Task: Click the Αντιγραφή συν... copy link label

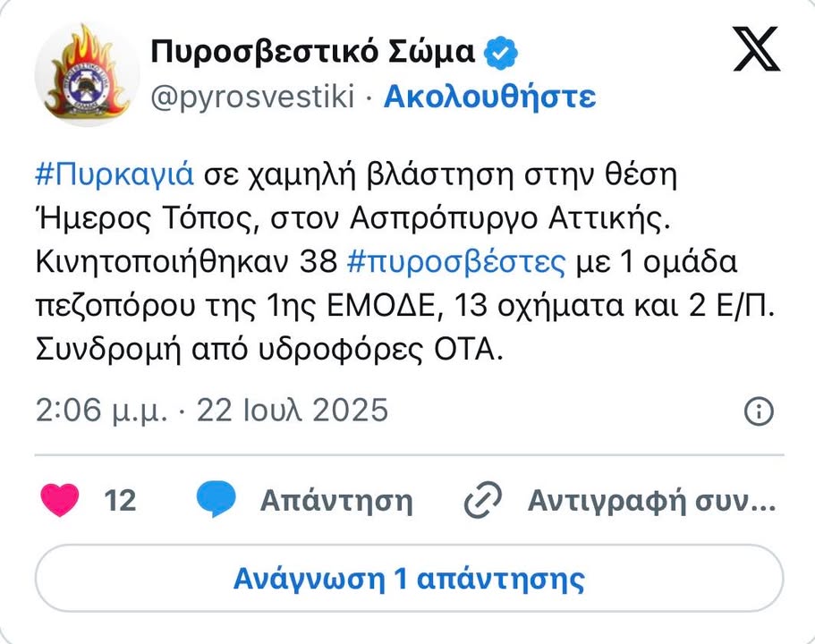Action: [651, 501]
